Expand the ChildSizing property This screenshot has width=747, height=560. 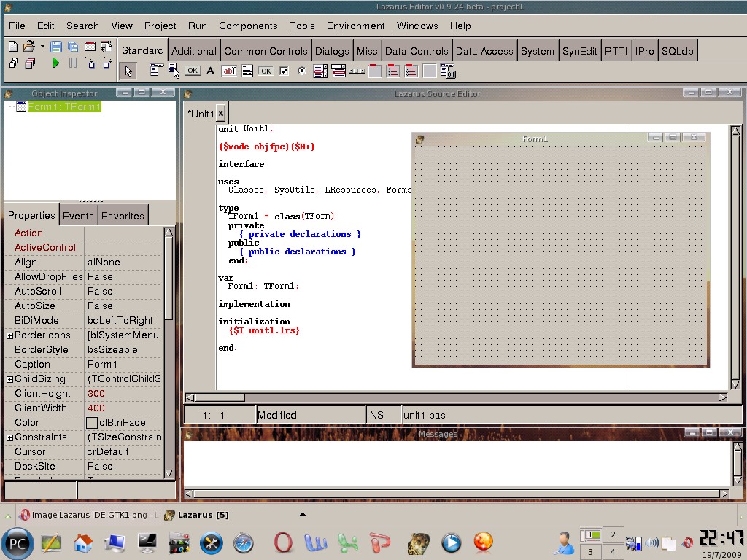[x=9, y=379]
